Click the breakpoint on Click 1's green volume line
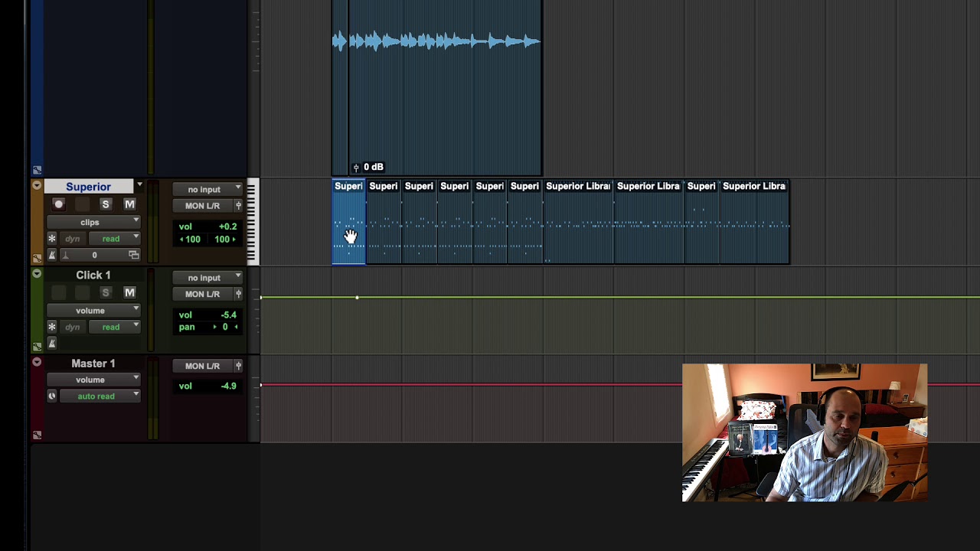This screenshot has height=551, width=980. (x=357, y=297)
